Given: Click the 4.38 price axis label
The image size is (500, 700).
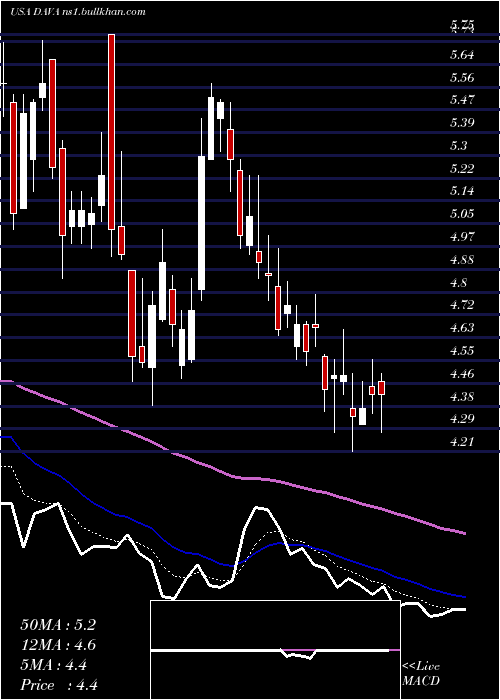Looking at the screenshot, I should click(462, 396).
